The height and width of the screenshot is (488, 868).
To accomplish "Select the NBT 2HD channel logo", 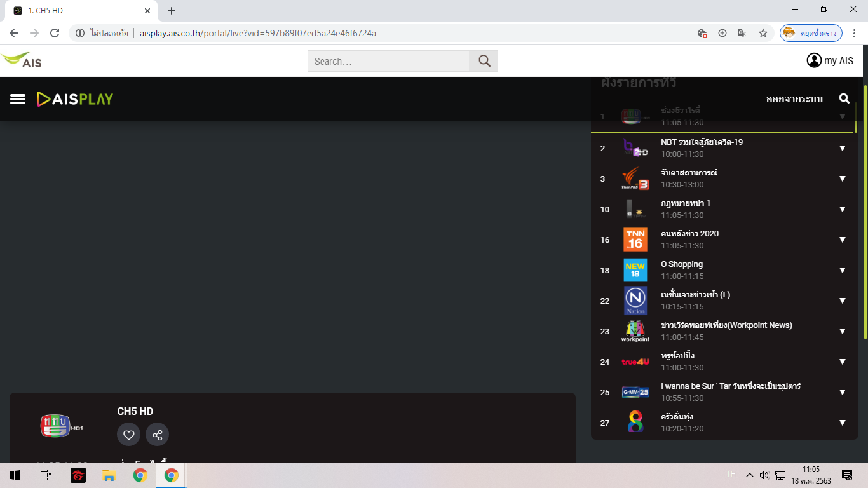I will coord(635,148).
